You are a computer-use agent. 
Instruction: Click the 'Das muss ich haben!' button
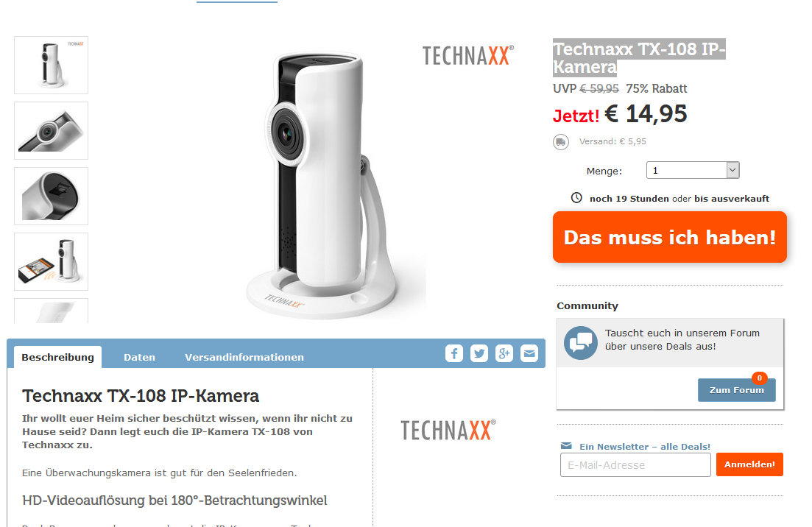click(670, 237)
